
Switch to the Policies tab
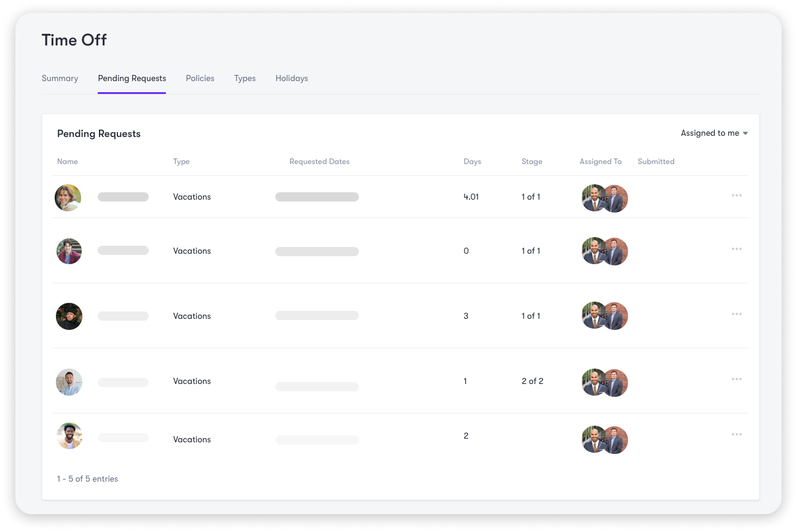(200, 78)
